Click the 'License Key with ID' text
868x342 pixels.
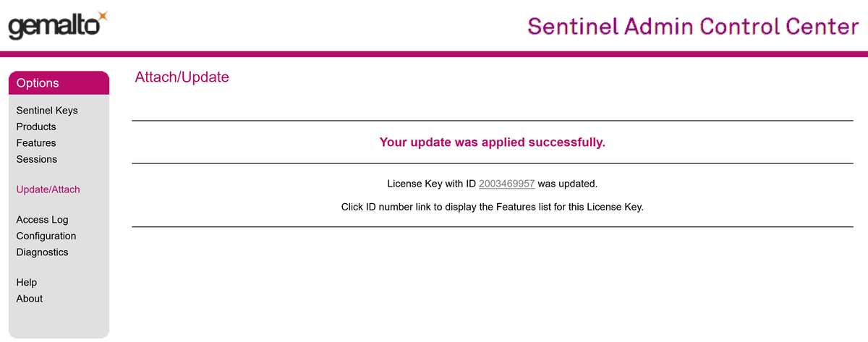431,184
